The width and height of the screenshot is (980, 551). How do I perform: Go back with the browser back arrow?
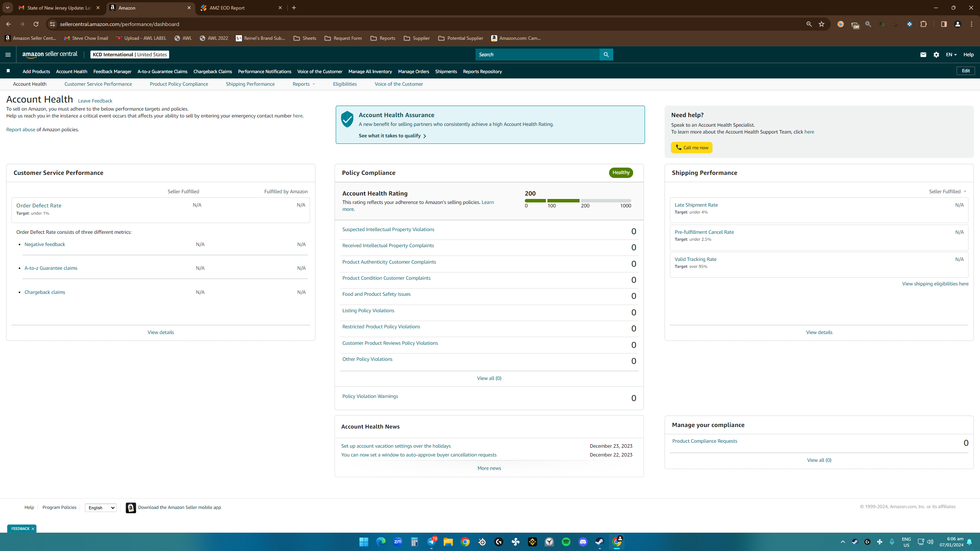tap(8, 24)
